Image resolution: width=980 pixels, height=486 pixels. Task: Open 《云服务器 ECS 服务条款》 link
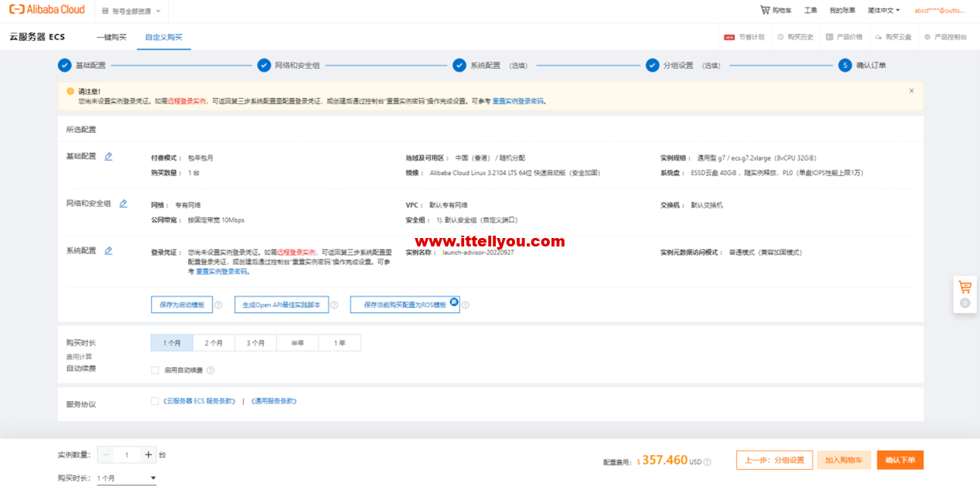[199, 402]
